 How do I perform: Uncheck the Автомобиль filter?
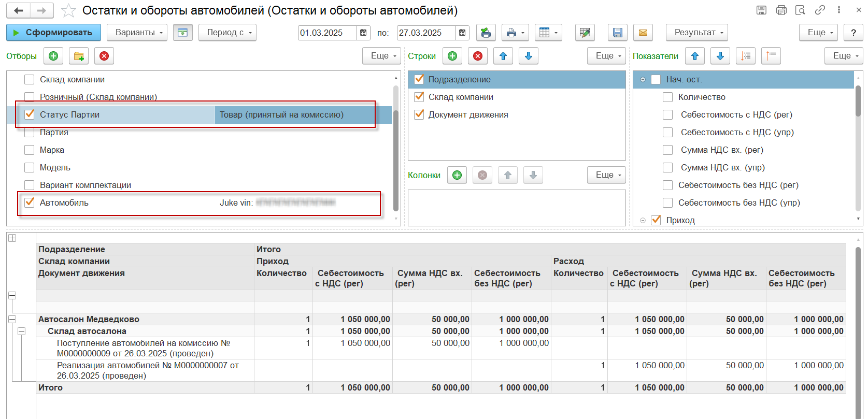[30, 203]
